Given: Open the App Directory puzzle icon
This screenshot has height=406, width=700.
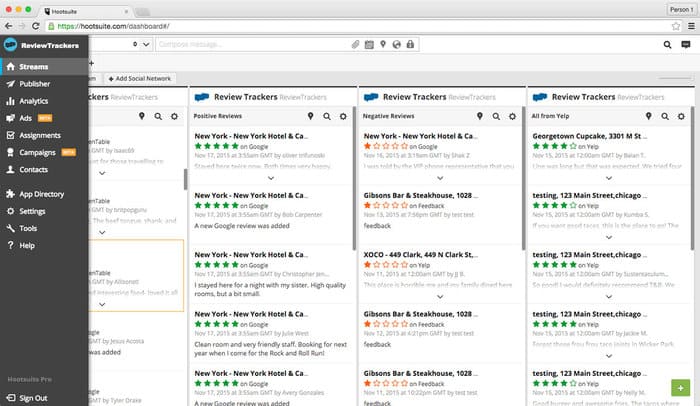Looking at the screenshot, I should [10, 194].
